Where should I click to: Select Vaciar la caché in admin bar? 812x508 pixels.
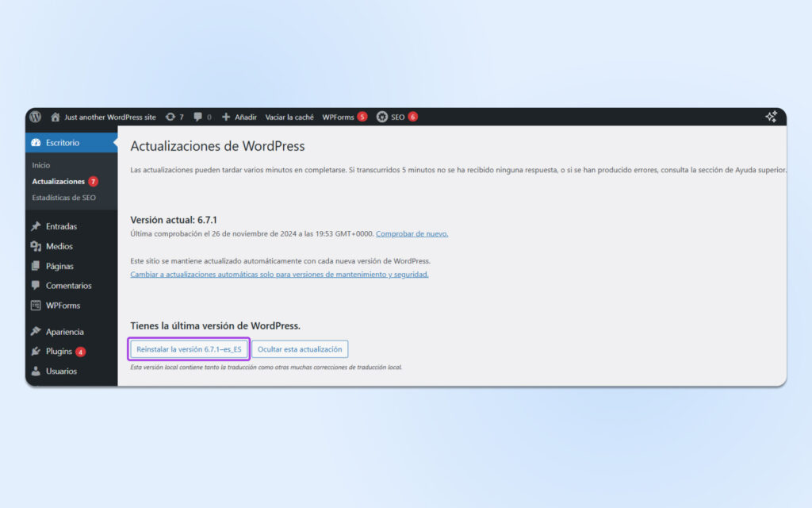289,117
